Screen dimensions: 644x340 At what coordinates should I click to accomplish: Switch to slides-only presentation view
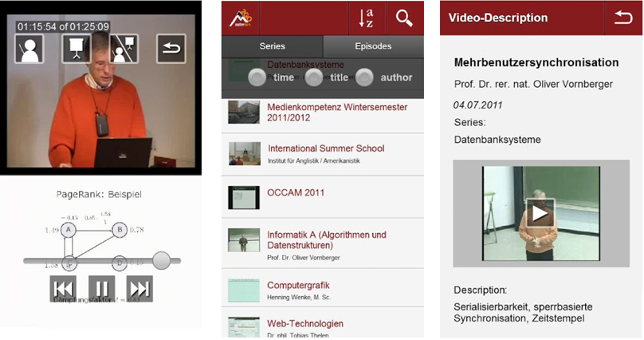pos(77,49)
